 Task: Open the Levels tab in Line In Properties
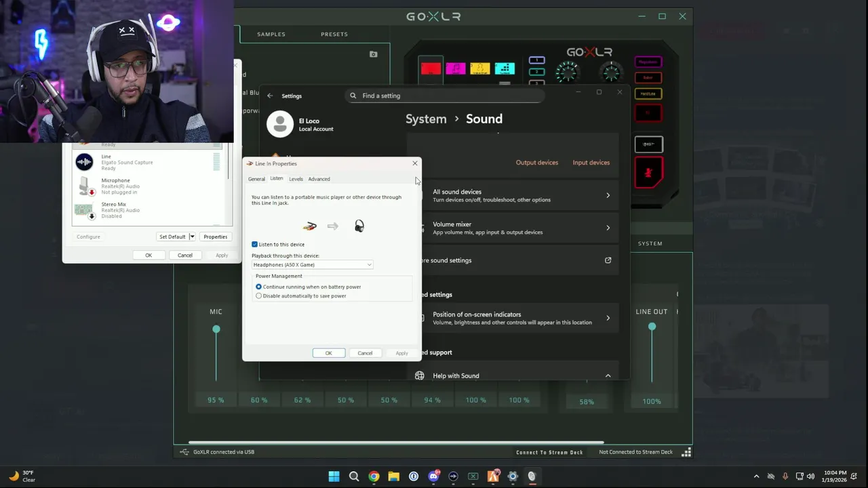click(x=296, y=179)
